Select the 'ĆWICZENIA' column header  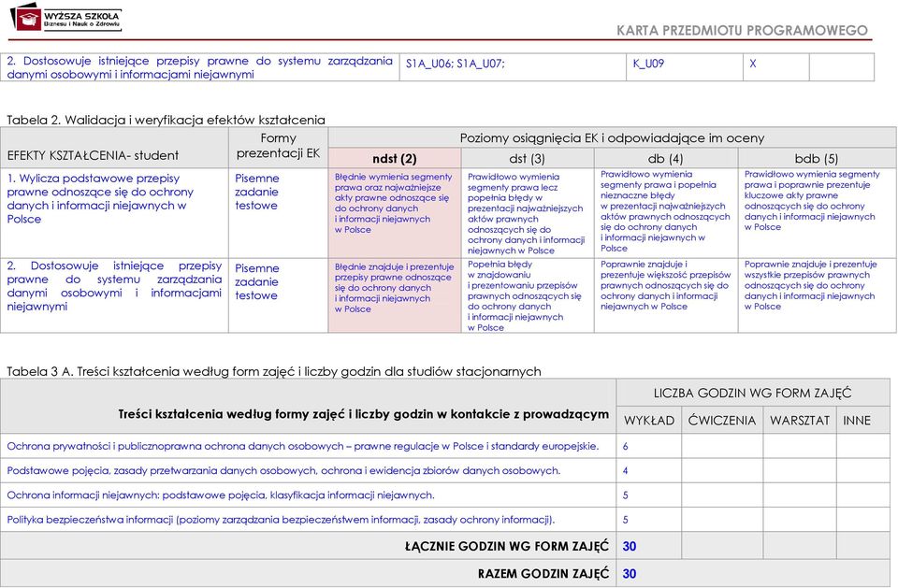[x=721, y=421]
